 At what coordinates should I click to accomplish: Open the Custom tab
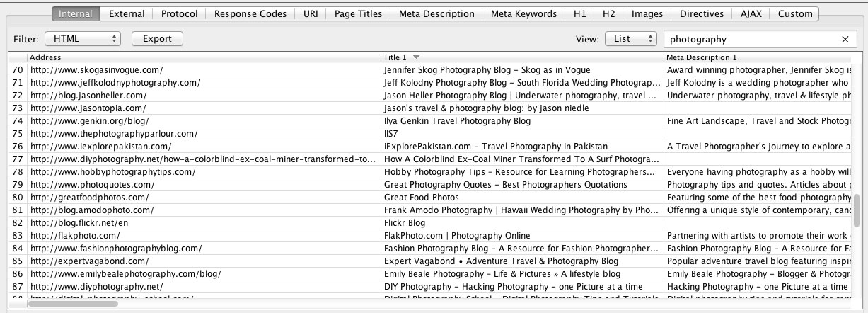point(794,13)
